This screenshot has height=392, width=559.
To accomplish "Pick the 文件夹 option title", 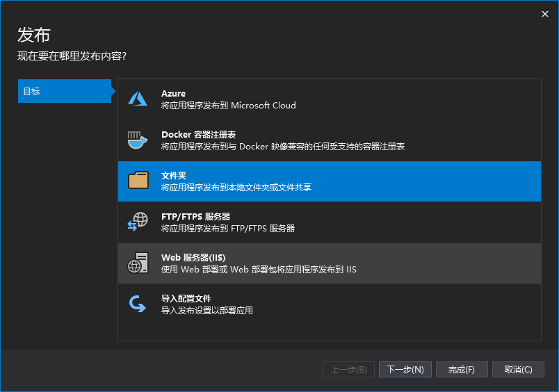I will [x=174, y=176].
